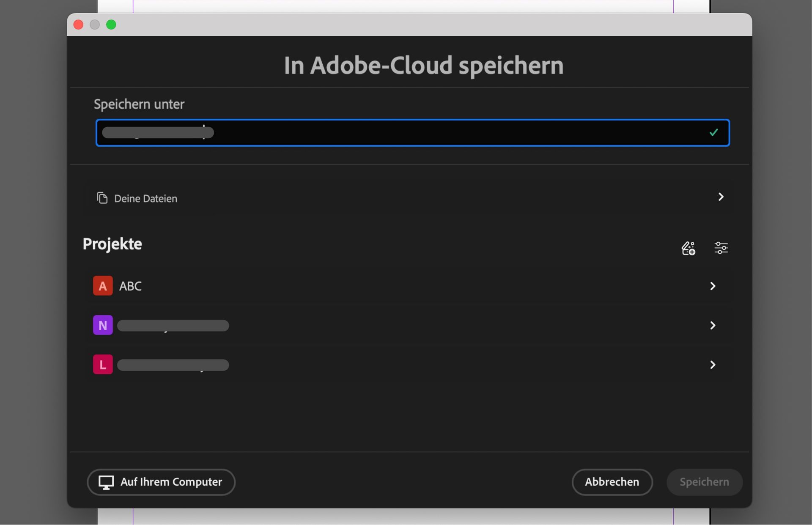Select the pink L project icon

pyautogui.click(x=102, y=364)
